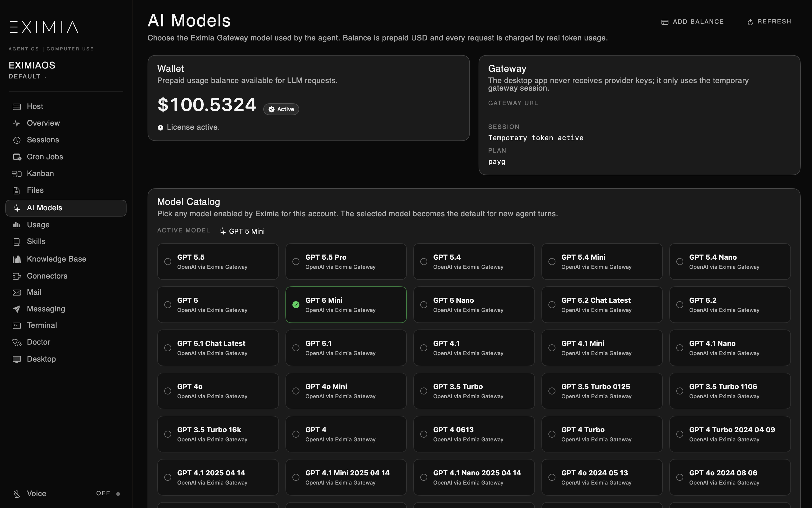The width and height of the screenshot is (812, 508).
Task: Select the GPT 5.4 Nano radio button
Action: point(680,262)
